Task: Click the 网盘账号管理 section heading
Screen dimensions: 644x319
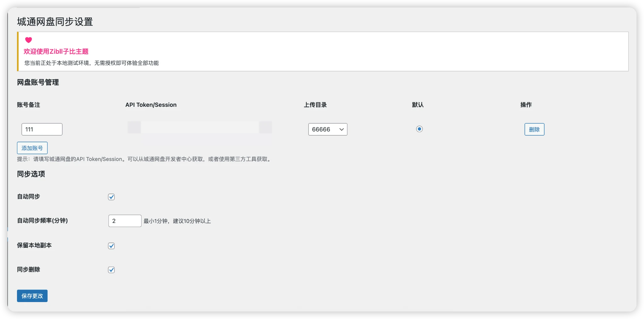Action: tap(38, 83)
